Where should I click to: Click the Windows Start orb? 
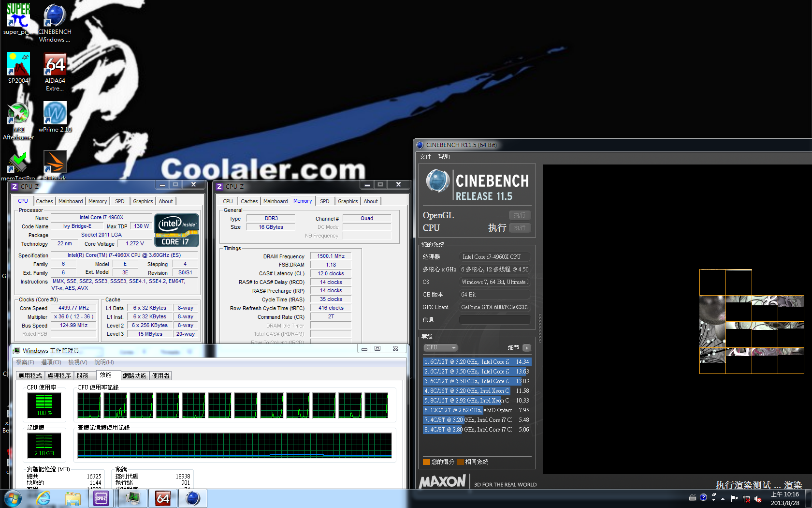click(13, 498)
